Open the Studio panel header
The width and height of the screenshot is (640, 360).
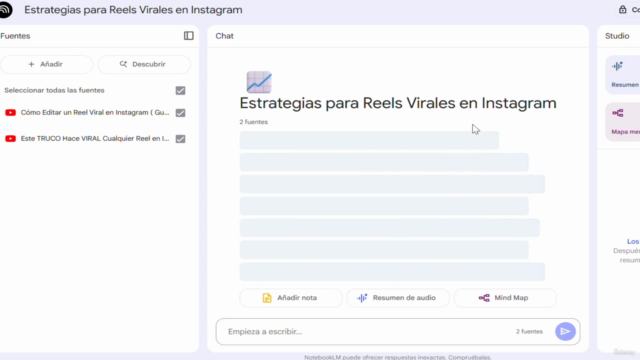point(617,36)
